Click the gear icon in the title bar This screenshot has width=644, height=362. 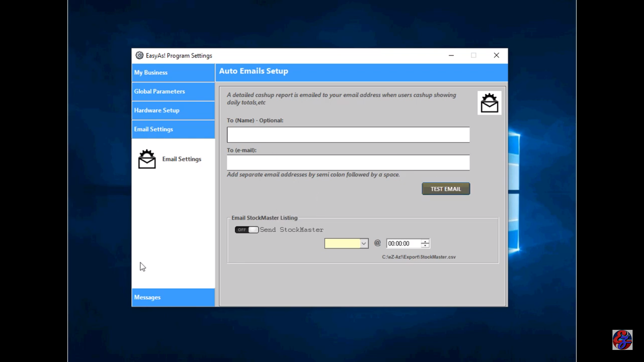139,55
